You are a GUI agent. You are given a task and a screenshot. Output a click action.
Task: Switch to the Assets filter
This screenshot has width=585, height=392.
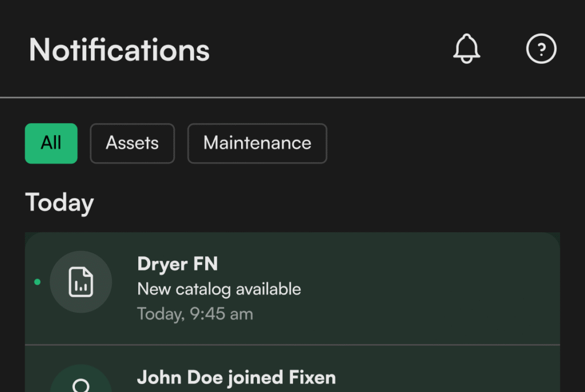tap(132, 143)
